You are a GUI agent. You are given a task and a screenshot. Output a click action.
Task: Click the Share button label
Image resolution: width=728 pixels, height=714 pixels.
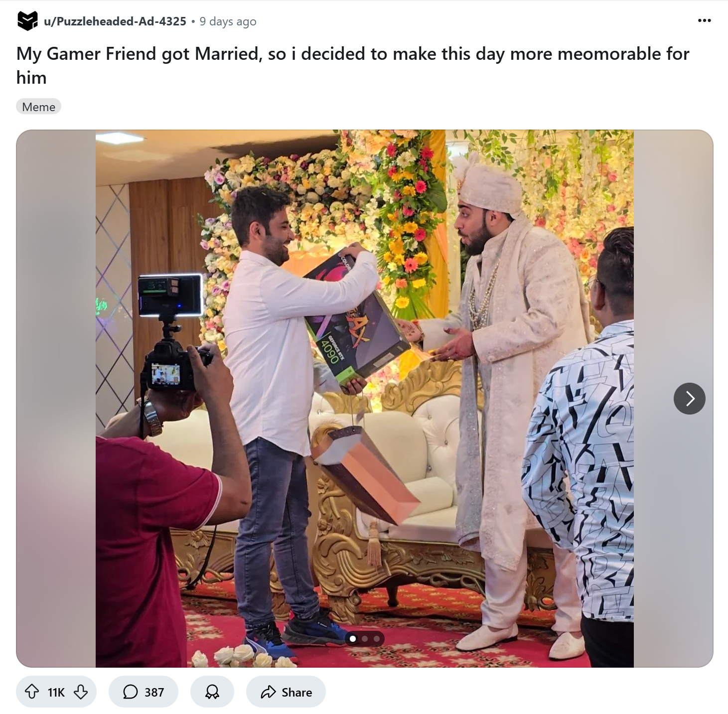point(296,692)
